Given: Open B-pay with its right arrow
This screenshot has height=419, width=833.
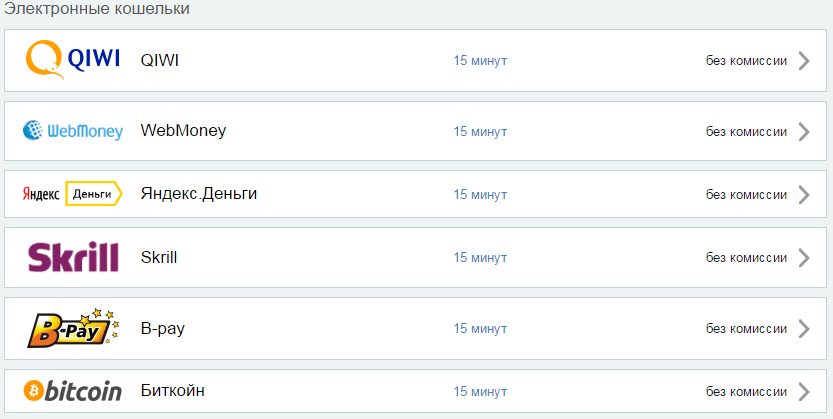Looking at the screenshot, I should point(804,329).
